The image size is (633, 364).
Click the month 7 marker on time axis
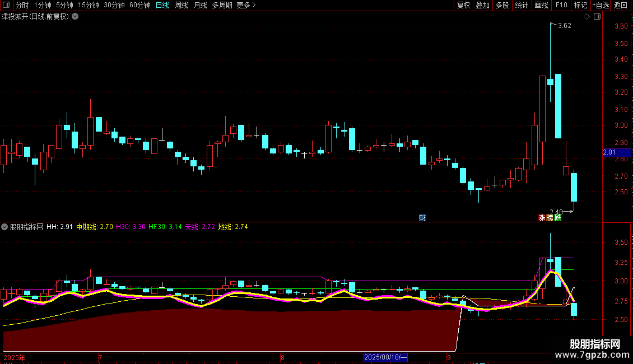click(x=100, y=357)
